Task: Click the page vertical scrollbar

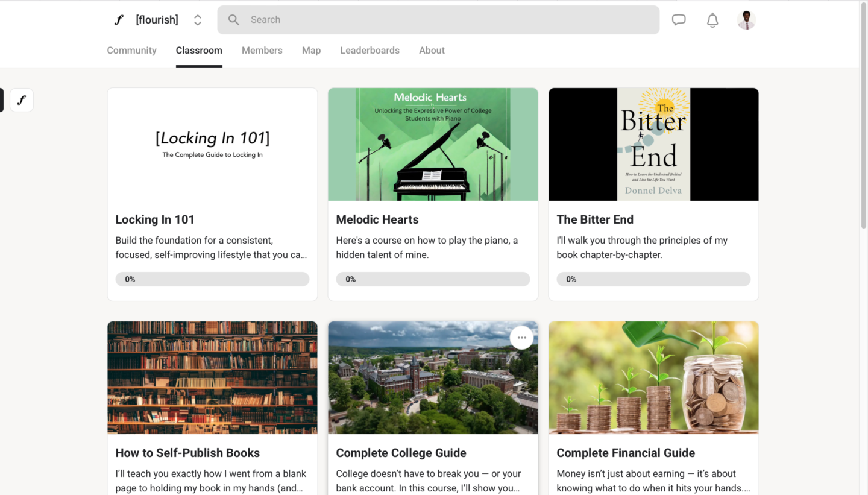Action: click(863, 115)
